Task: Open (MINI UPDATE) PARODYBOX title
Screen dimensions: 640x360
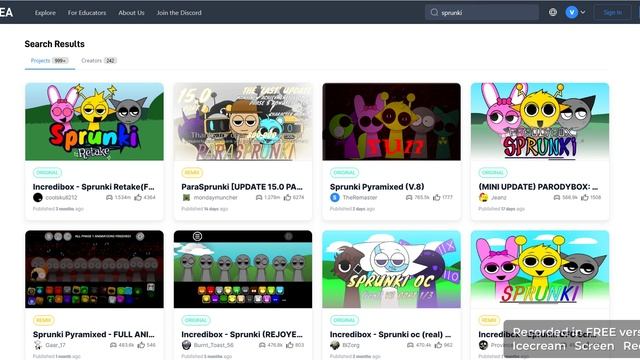Action: 538,187
